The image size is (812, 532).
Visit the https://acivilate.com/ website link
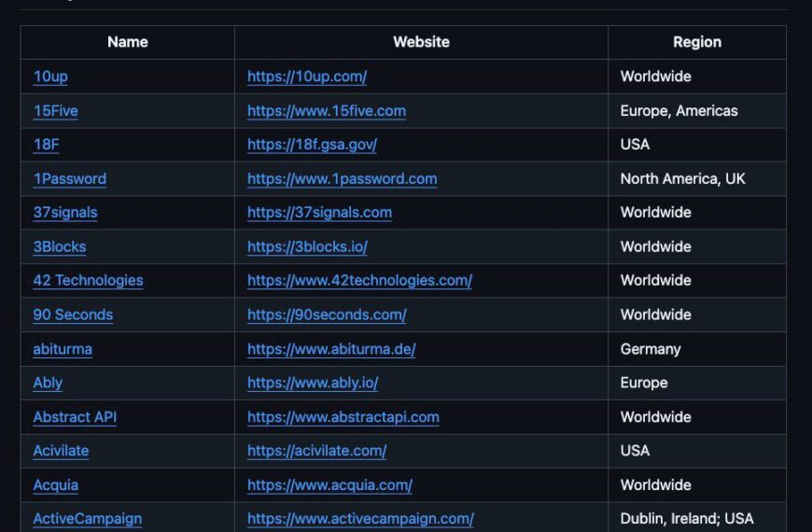tap(316, 451)
